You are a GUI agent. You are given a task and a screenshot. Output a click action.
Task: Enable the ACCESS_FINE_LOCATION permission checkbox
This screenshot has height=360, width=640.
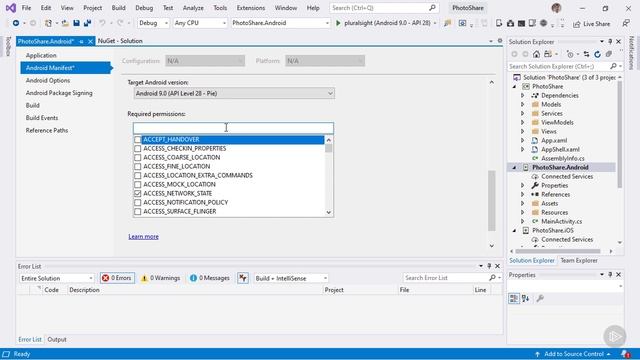pos(138,167)
